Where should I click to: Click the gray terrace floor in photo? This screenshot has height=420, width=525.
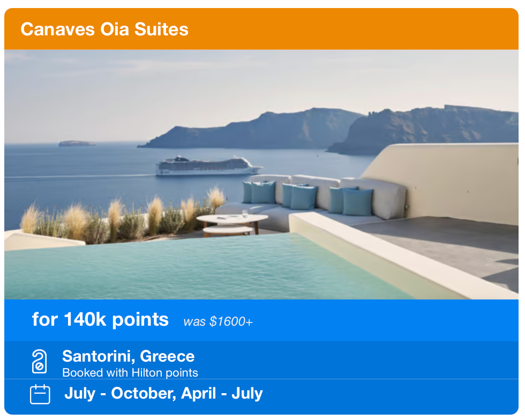445,241
